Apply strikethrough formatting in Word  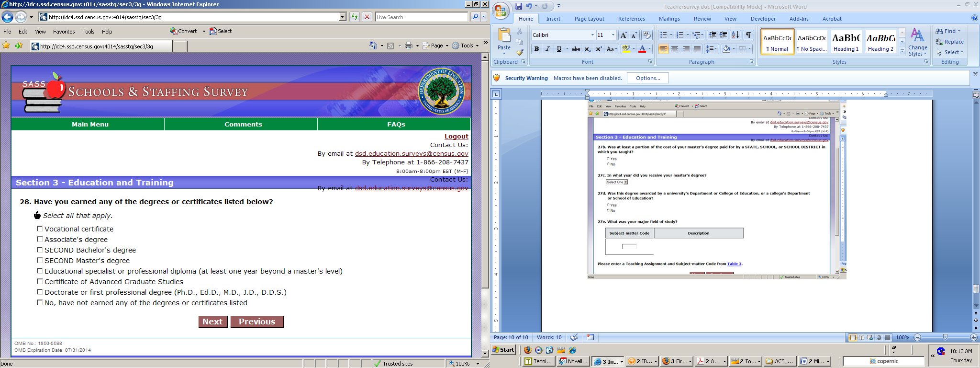point(576,49)
